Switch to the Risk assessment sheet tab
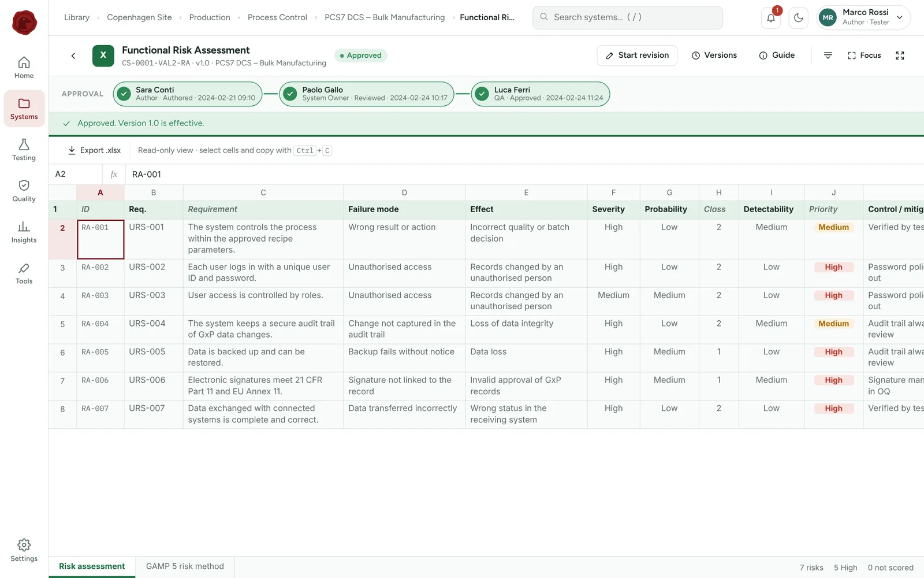 (x=92, y=566)
